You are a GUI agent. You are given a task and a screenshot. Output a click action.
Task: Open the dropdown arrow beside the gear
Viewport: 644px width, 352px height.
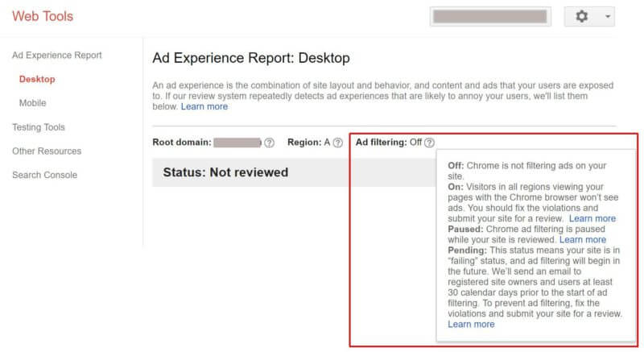[606, 16]
